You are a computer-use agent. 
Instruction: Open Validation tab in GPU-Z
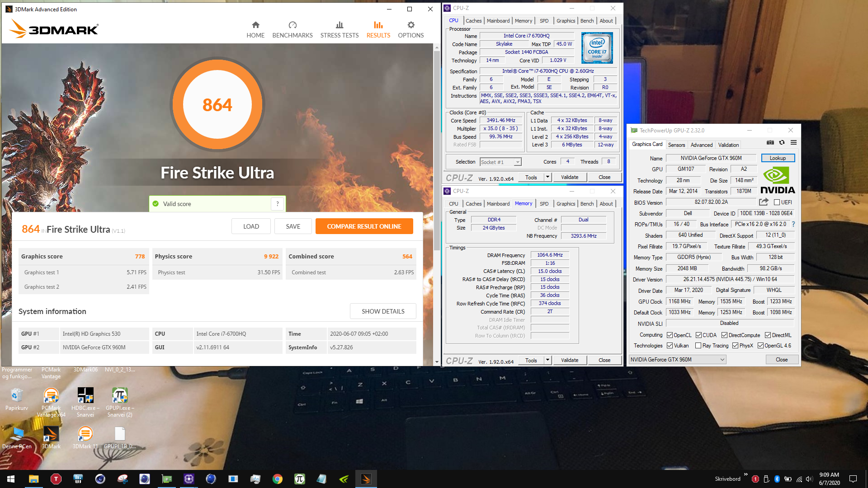pos(728,145)
